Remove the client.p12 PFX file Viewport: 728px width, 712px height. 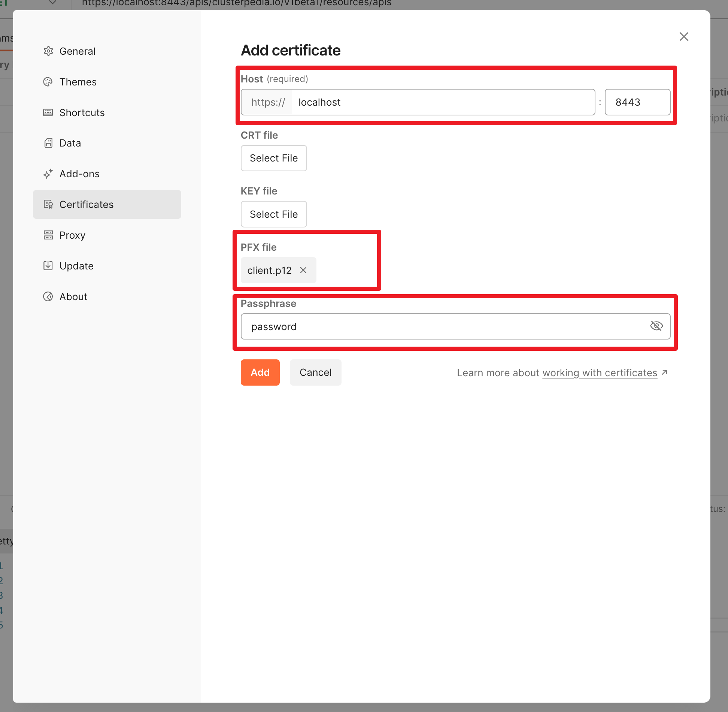pyautogui.click(x=303, y=270)
